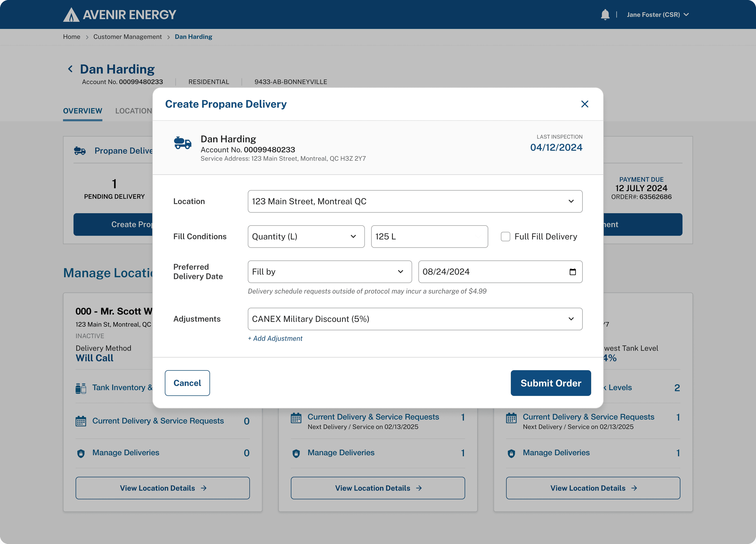Image resolution: width=756 pixels, height=544 pixels.
Task: Click the + Add Adjustment link
Action: click(275, 338)
